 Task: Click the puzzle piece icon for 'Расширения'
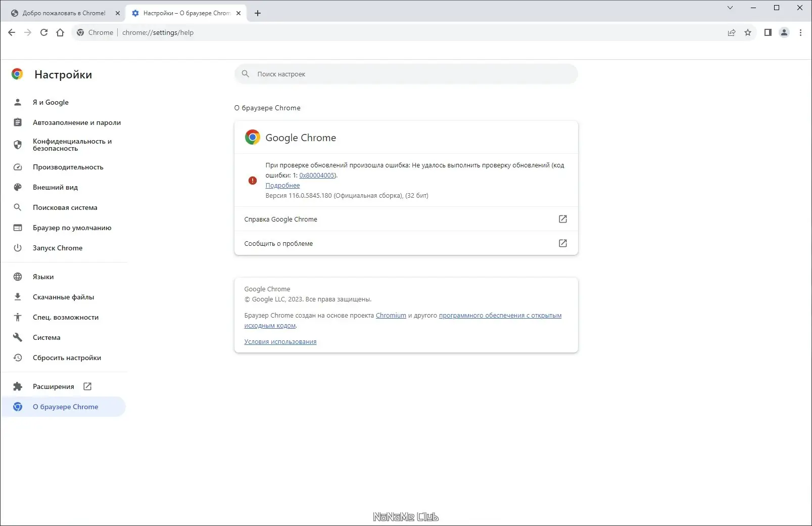tap(18, 386)
